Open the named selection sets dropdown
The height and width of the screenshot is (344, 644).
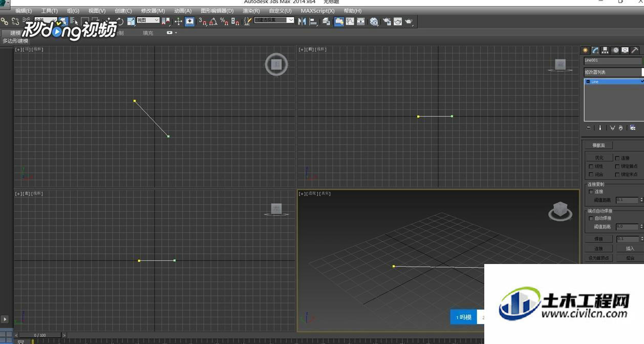pos(274,20)
